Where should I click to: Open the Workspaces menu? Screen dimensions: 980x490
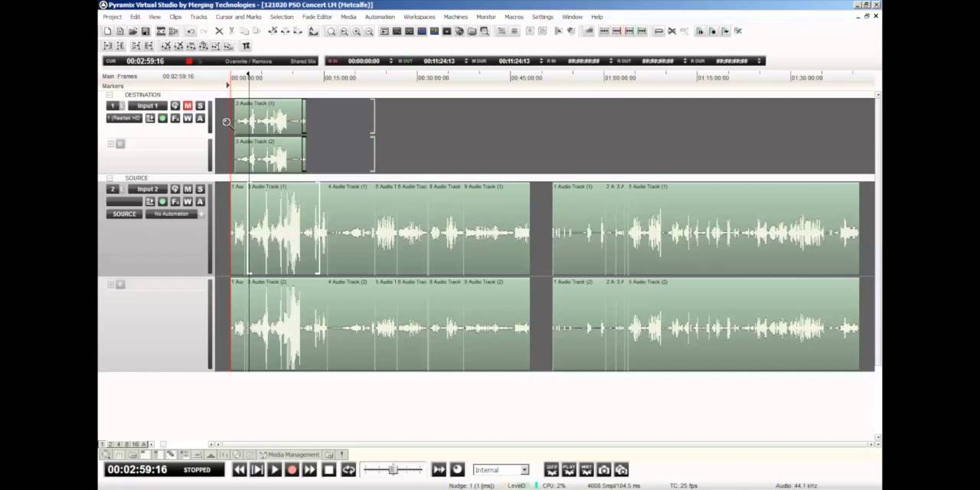pyautogui.click(x=419, y=17)
